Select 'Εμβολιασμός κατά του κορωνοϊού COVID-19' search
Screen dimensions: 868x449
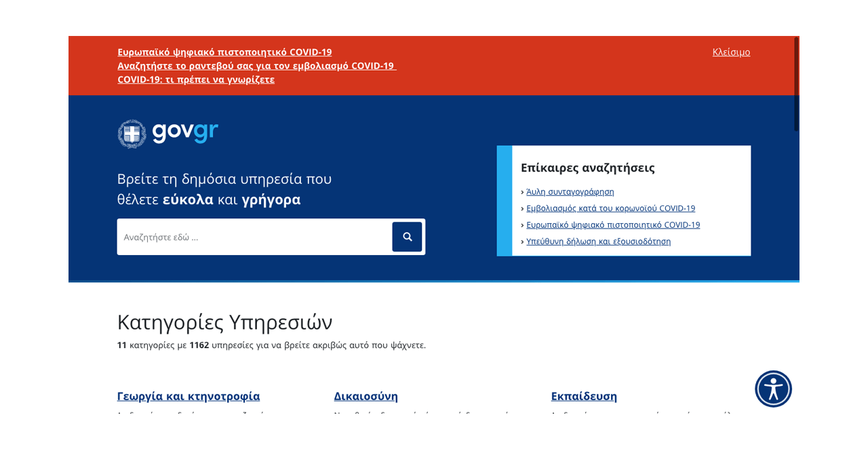[610, 208]
